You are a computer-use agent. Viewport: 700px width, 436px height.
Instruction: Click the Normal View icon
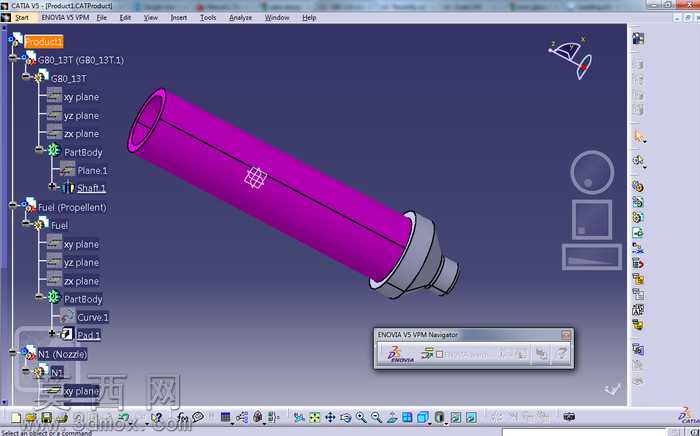click(392, 418)
